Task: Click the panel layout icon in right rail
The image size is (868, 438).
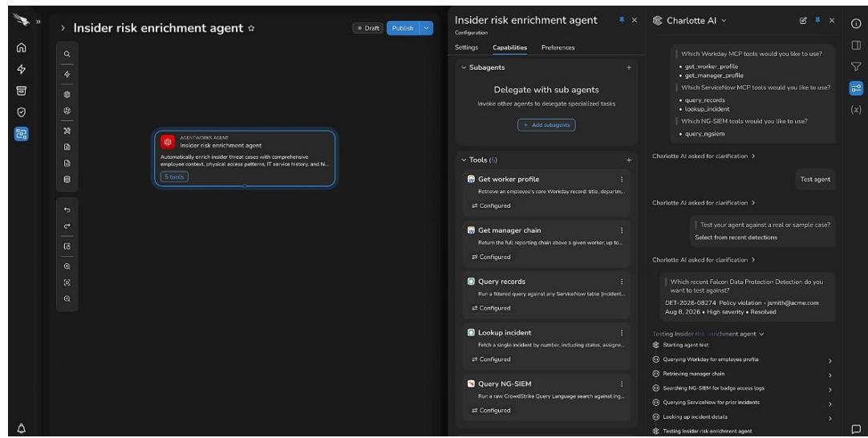Action: tap(856, 45)
